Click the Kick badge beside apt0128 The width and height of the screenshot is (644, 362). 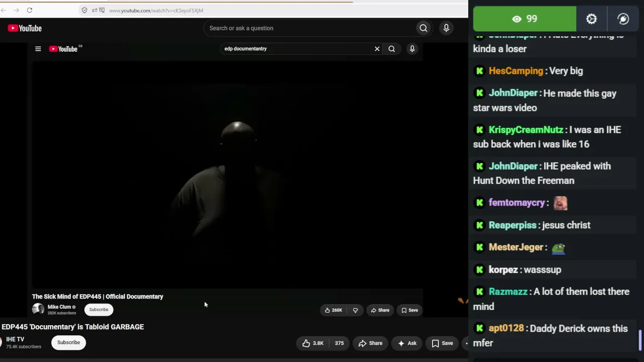(479, 328)
